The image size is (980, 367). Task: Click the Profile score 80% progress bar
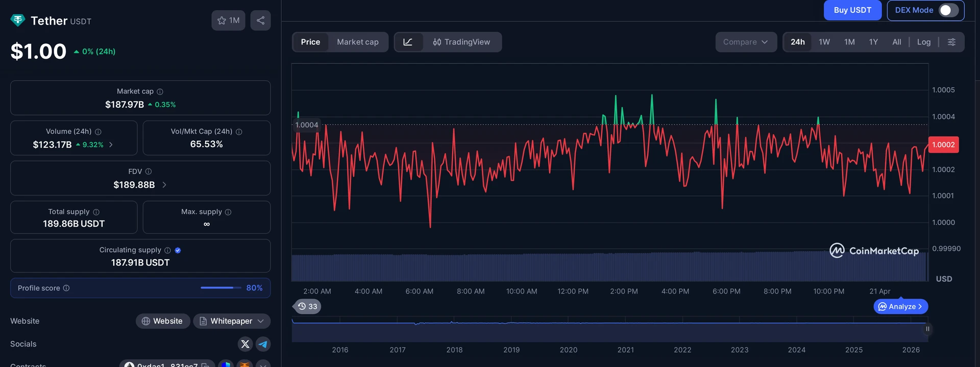tap(220, 288)
